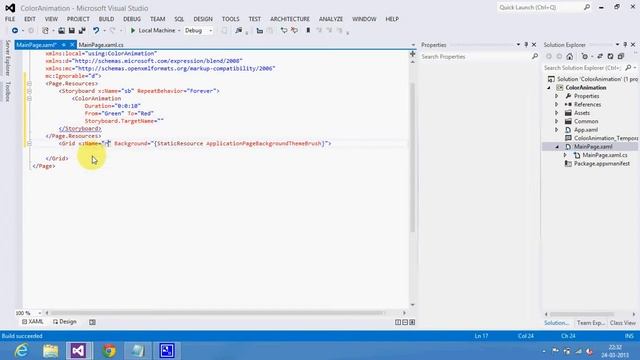Open the ARCHITECTURE menu

tap(290, 19)
